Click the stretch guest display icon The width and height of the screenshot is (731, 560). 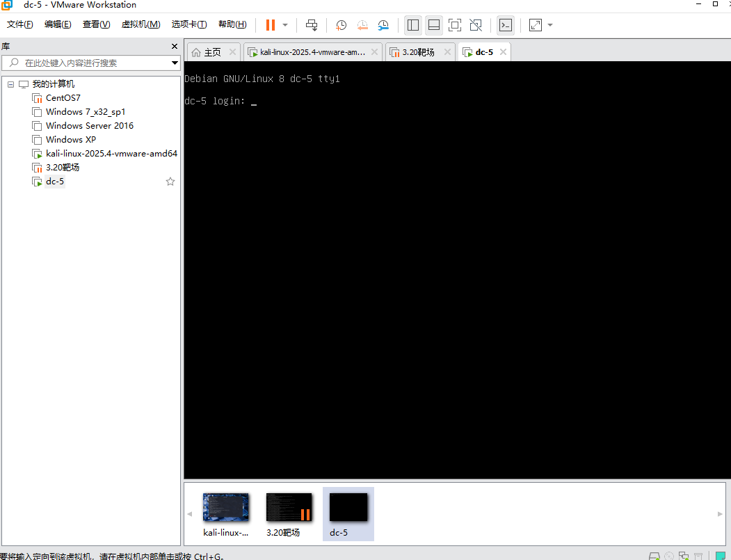(x=536, y=25)
